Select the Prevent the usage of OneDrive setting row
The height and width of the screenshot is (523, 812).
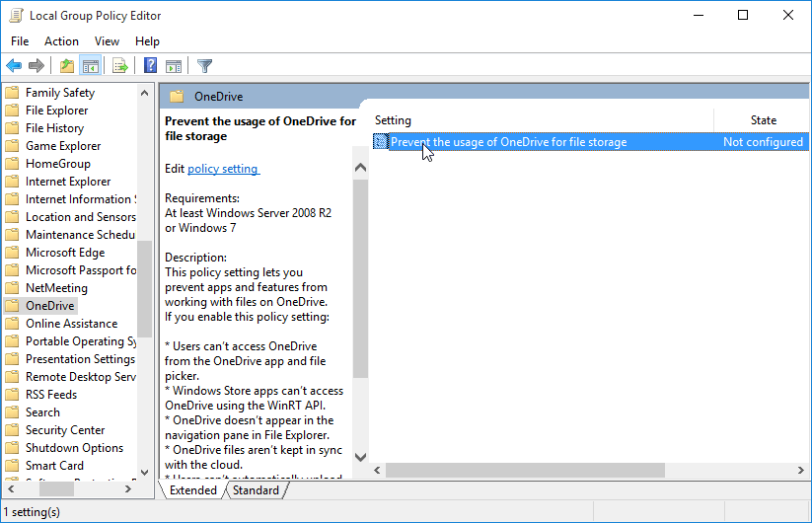pyautogui.click(x=591, y=142)
